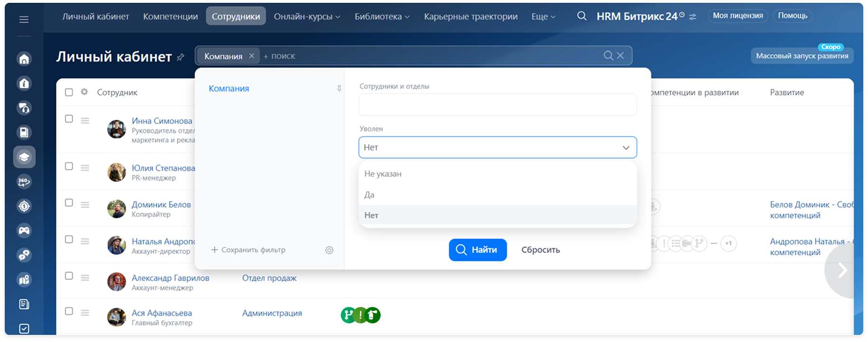The image size is (868, 342).
Task: Open filter settings gear icon
Action: click(x=329, y=250)
